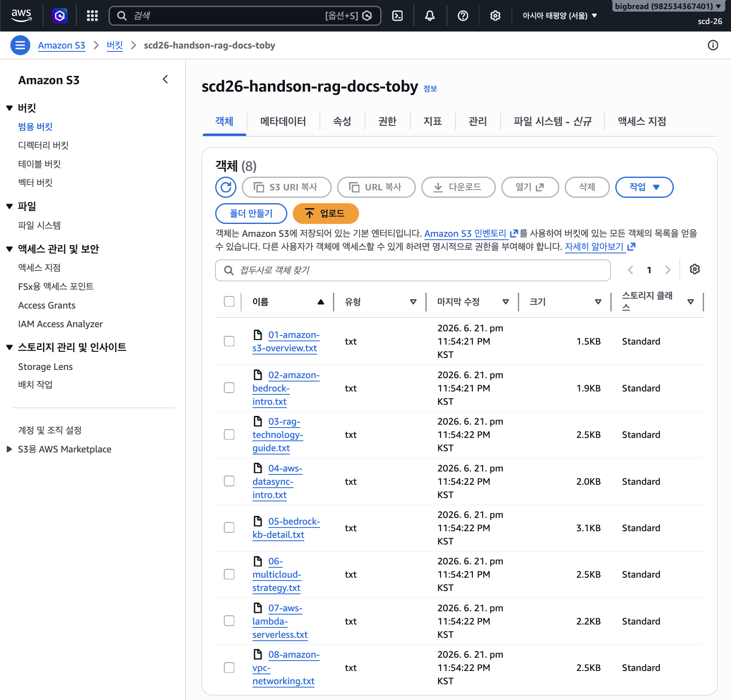The image size is (731, 700).
Task: Open the help question mark icon
Action: [x=463, y=16]
